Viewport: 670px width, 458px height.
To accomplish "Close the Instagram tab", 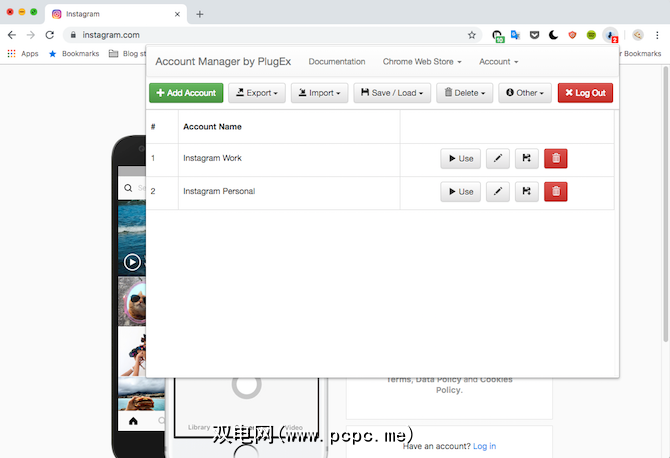I will 177,14.
